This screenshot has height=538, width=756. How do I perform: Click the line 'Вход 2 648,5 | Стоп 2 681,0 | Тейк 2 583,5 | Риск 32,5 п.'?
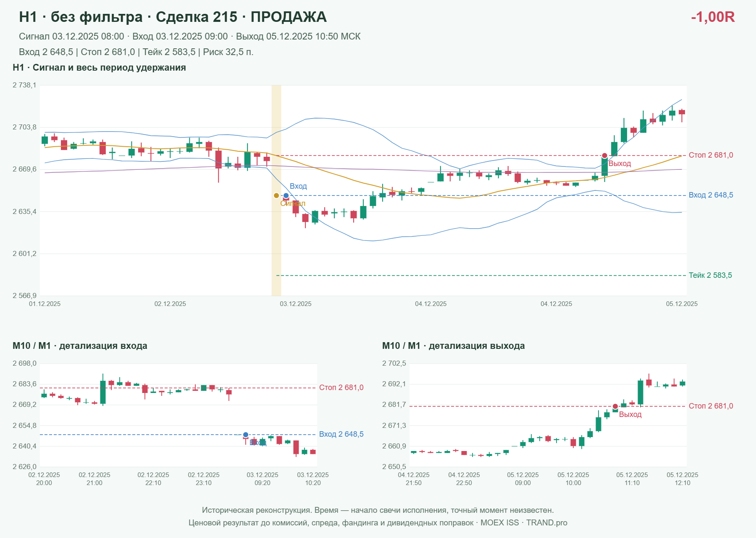coord(136,52)
